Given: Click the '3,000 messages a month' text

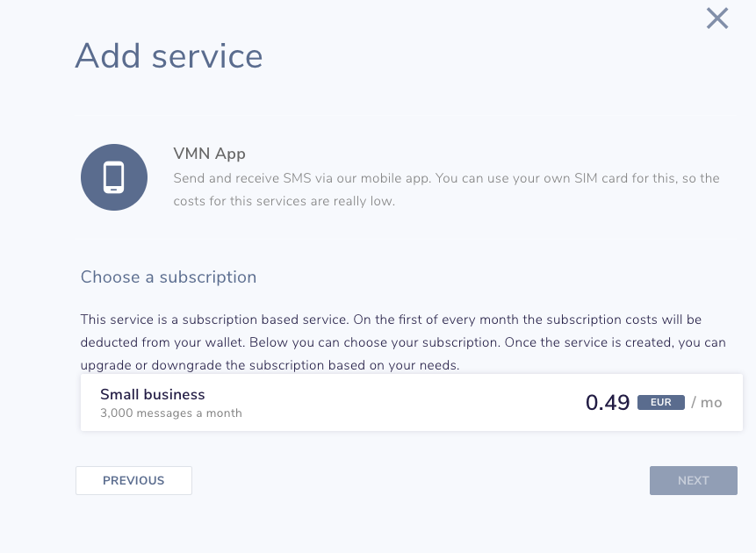Looking at the screenshot, I should click(171, 413).
